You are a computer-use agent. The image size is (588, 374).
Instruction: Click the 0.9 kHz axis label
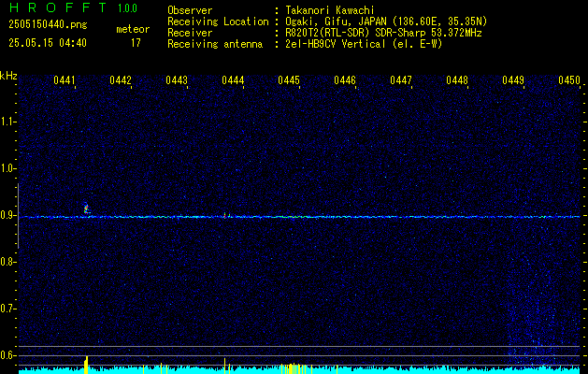tap(7, 215)
